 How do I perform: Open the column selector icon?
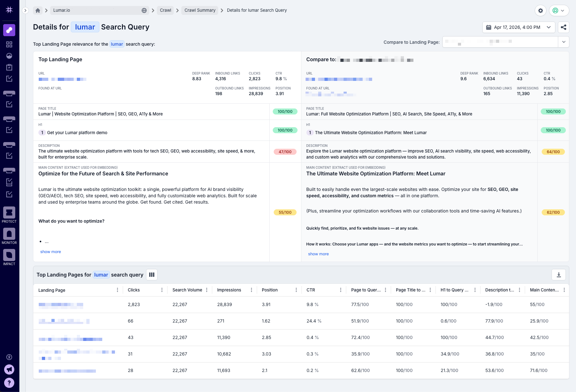pos(152,275)
